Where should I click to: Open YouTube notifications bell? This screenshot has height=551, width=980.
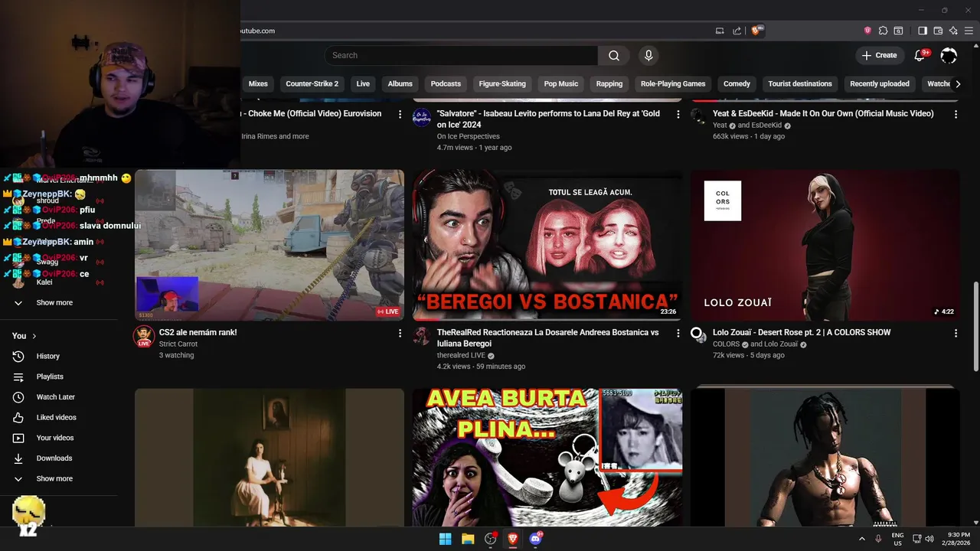click(x=921, y=55)
